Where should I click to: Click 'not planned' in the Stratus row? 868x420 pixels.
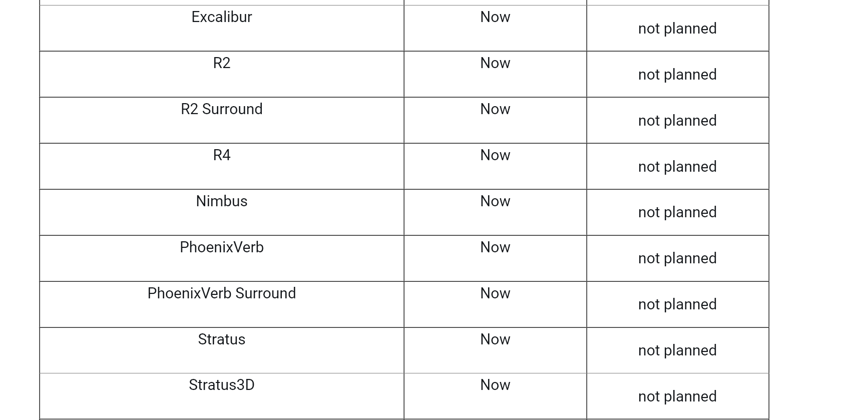point(677,350)
